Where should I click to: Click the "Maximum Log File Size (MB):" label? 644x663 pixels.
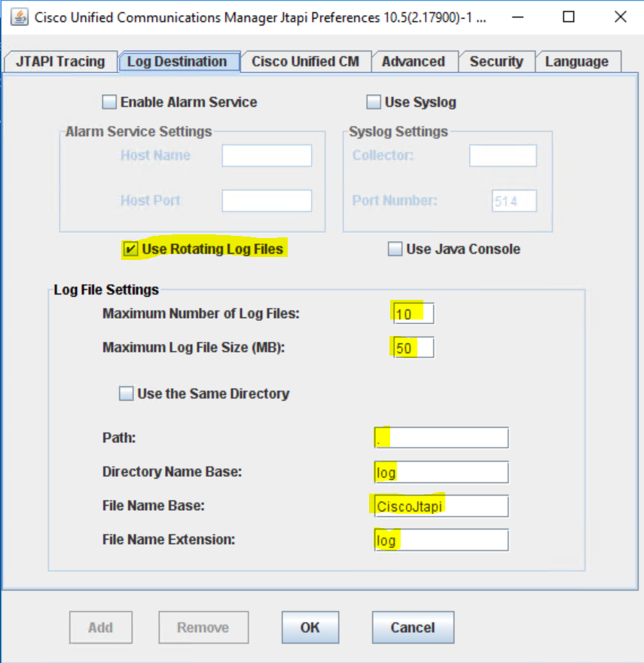pyautogui.click(x=194, y=347)
